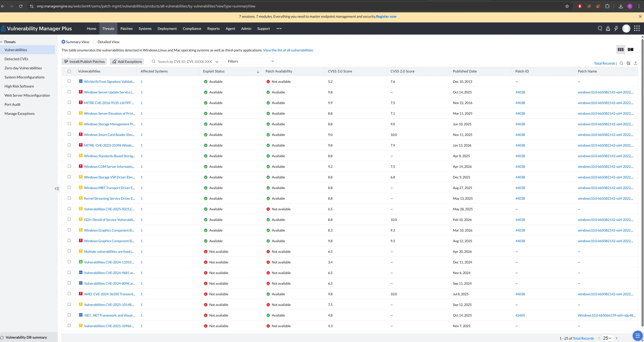Open the user profile avatar

click(626, 28)
